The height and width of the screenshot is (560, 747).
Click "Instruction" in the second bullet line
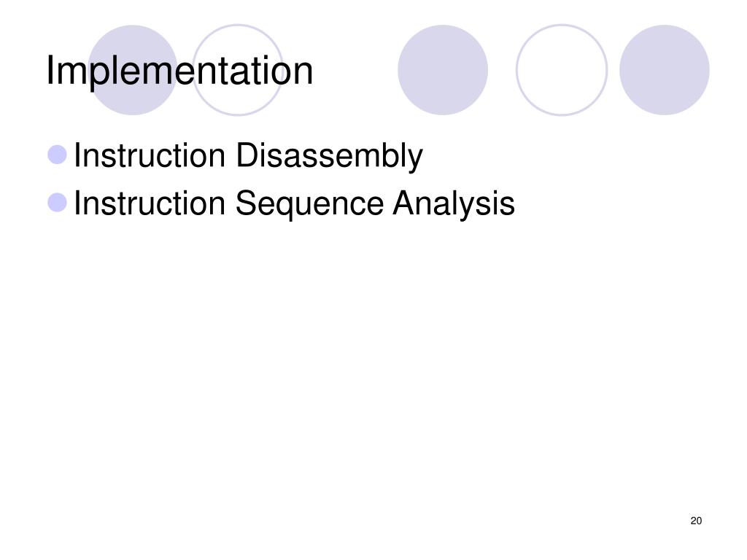click(150, 203)
